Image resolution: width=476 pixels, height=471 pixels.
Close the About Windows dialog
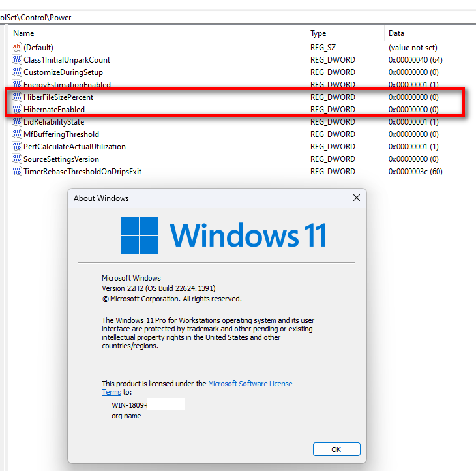(357, 198)
